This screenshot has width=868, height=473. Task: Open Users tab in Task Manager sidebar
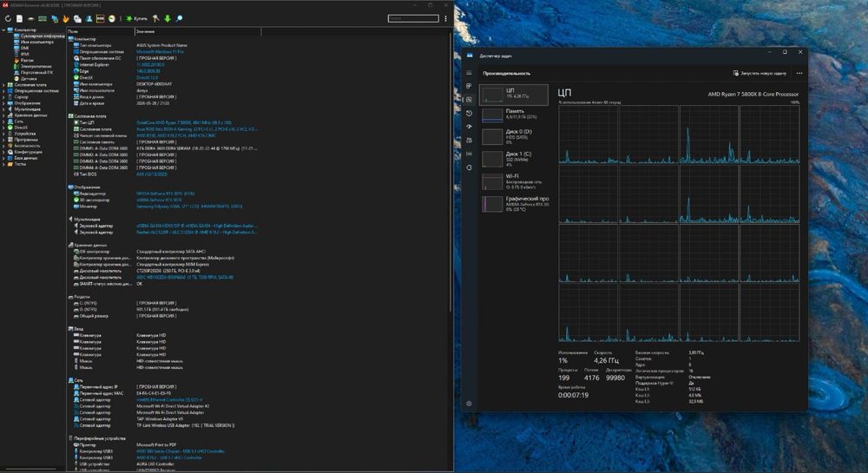[x=469, y=141]
